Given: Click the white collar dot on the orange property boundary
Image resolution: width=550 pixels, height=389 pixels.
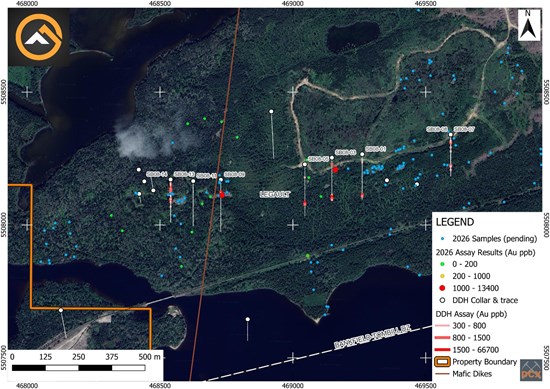Looking at the screenshot, I should [x=61, y=310].
